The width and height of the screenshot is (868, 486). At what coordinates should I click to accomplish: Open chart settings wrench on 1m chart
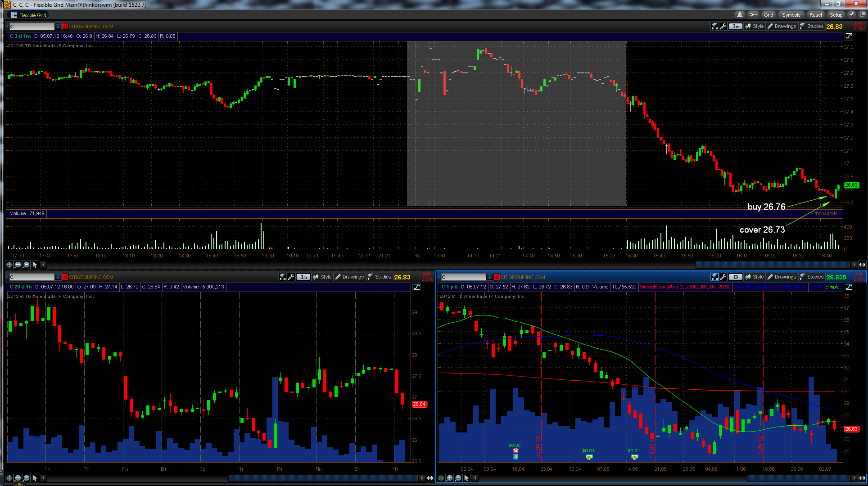(723, 27)
